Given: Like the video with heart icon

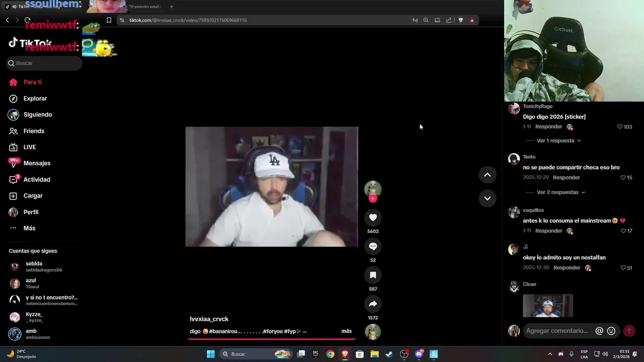Looking at the screenshot, I should (373, 217).
